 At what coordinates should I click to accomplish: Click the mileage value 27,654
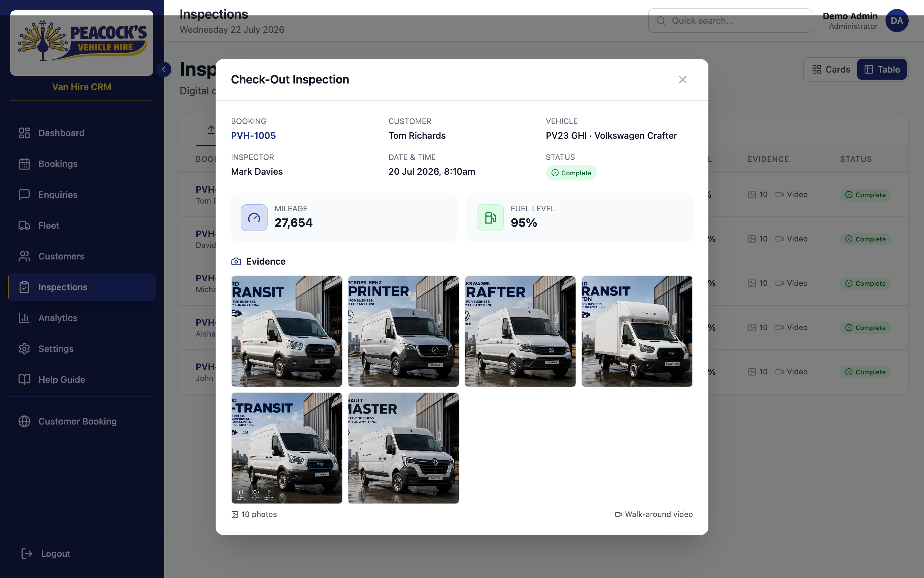pos(294,223)
